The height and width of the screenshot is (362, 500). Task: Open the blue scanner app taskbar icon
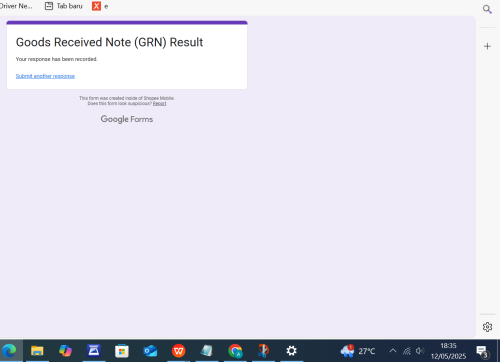pyautogui.click(x=94, y=351)
